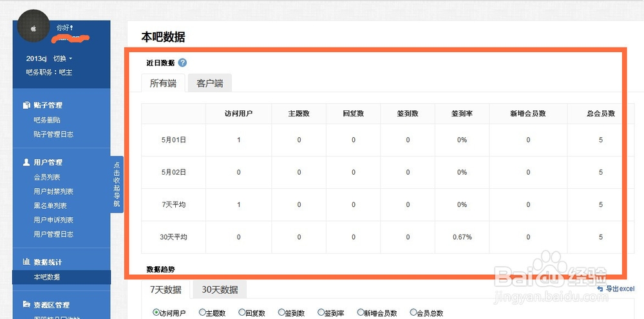The height and width of the screenshot is (319, 644).
Task: Click the 贴子管理 section icon
Action: pyautogui.click(x=26, y=105)
